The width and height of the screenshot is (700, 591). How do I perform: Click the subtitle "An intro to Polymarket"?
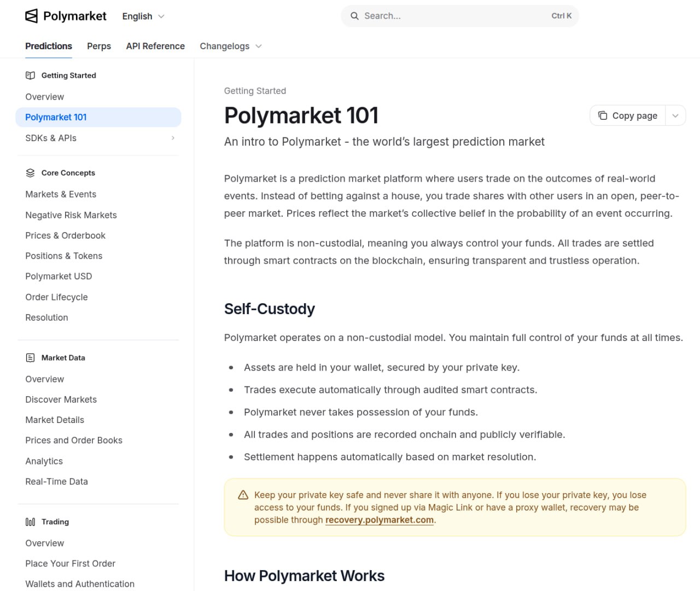tap(384, 142)
